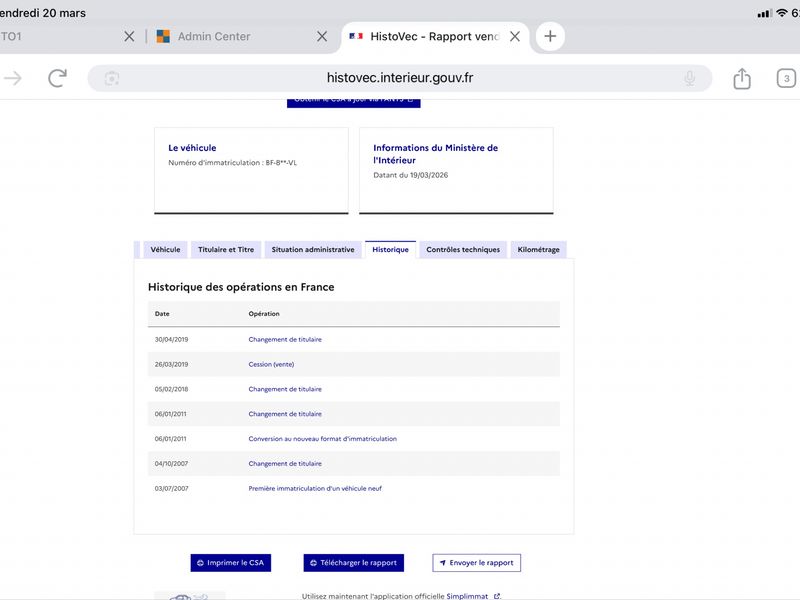This screenshot has height=600, width=800.
Task: Tap the microphone icon in address bar
Action: click(x=690, y=78)
